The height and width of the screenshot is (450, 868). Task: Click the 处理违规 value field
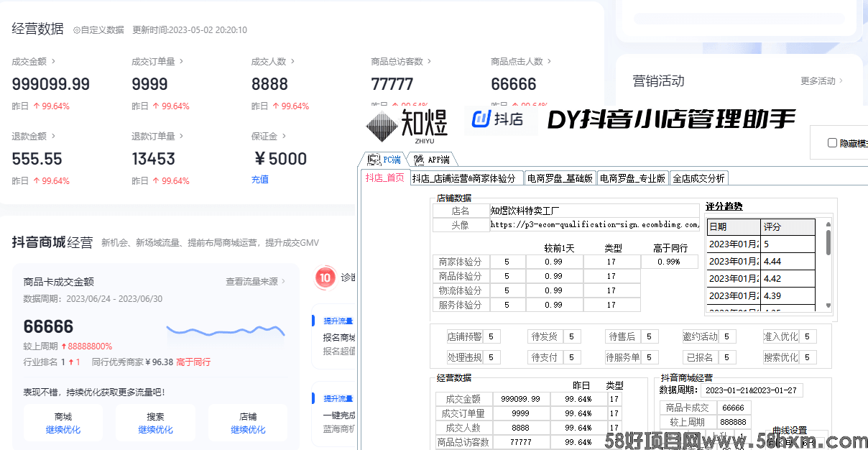point(493,357)
